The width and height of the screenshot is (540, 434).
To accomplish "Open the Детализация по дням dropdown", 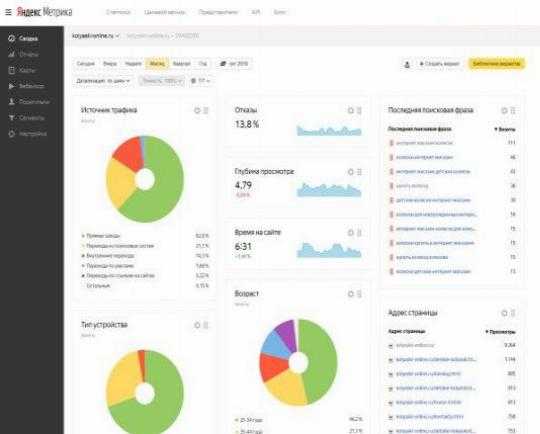I will 103,81.
